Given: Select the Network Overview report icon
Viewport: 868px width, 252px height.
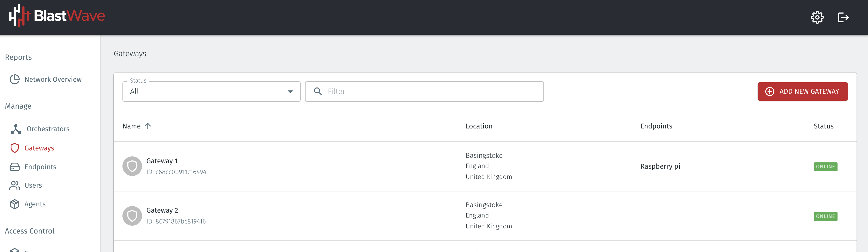Looking at the screenshot, I should pos(15,79).
